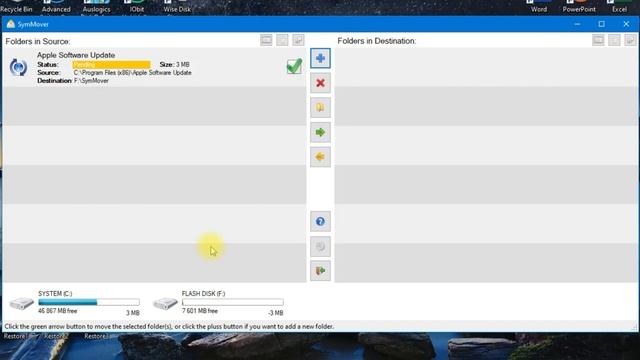Screen dimensions: 640x360
Task: Click the middle icon in Folders in Destination header
Action: 614,40
